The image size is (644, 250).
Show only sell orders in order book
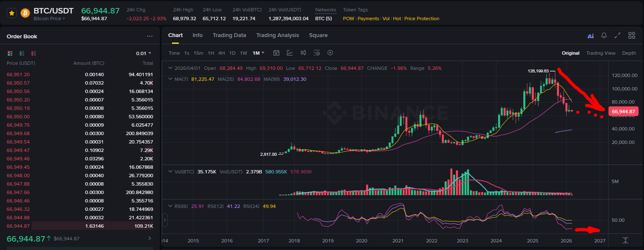point(34,53)
